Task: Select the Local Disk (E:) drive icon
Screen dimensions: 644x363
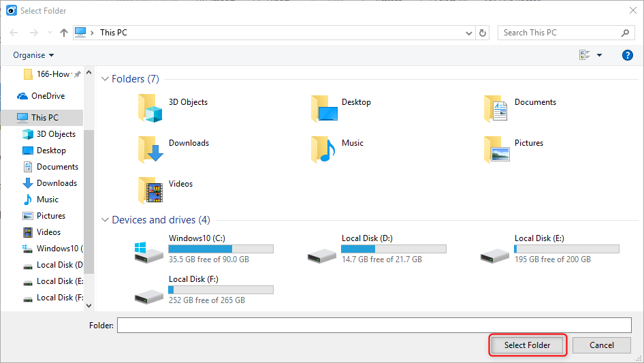Action: pyautogui.click(x=495, y=255)
